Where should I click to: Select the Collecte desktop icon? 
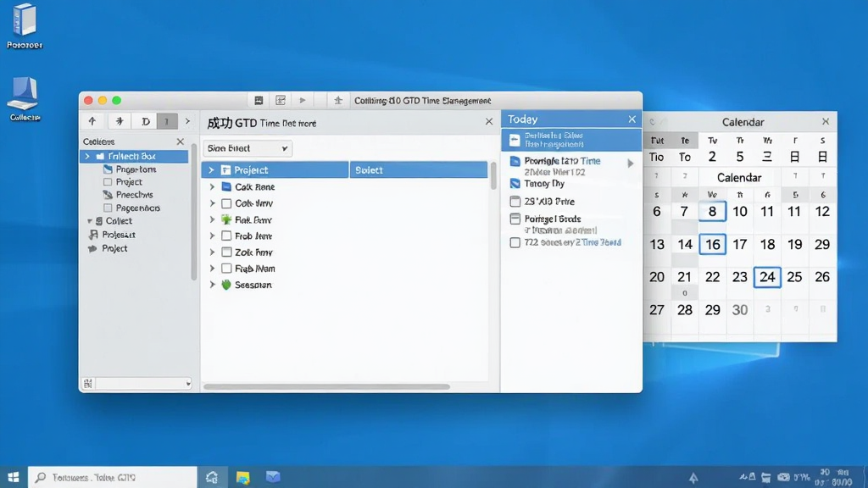click(x=25, y=99)
